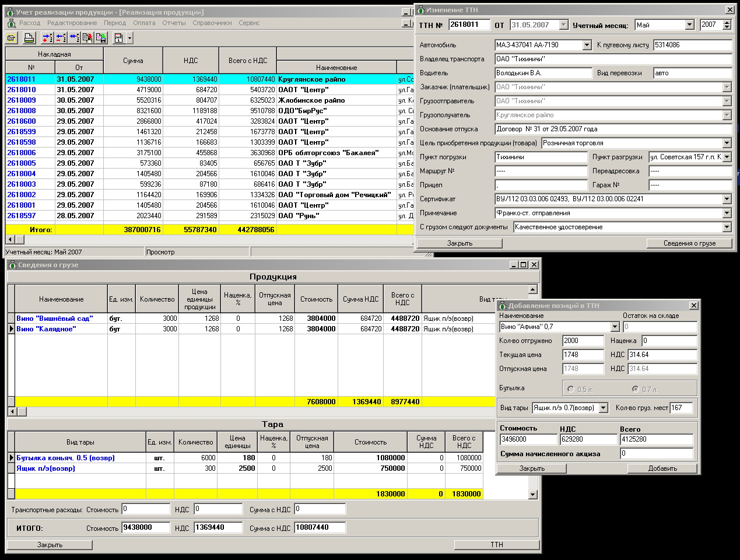Click the document save with green arrow icon
This screenshot has height=560, width=740.
[101, 38]
